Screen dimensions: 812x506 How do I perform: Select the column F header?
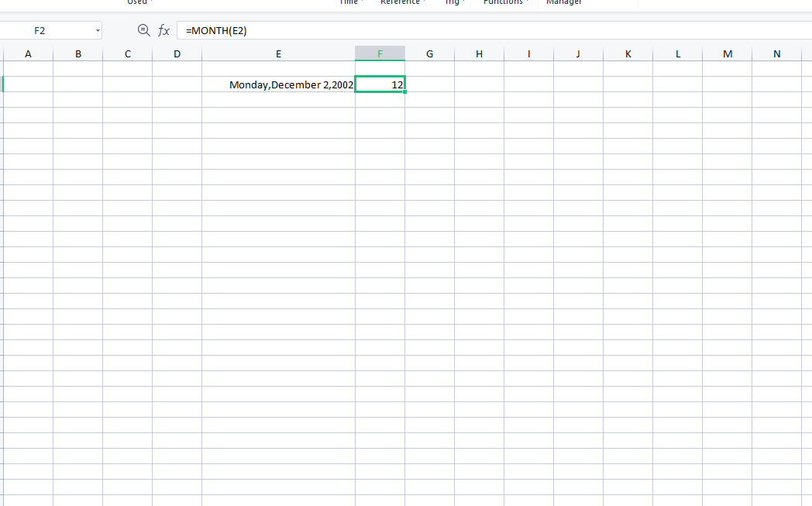tap(380, 53)
